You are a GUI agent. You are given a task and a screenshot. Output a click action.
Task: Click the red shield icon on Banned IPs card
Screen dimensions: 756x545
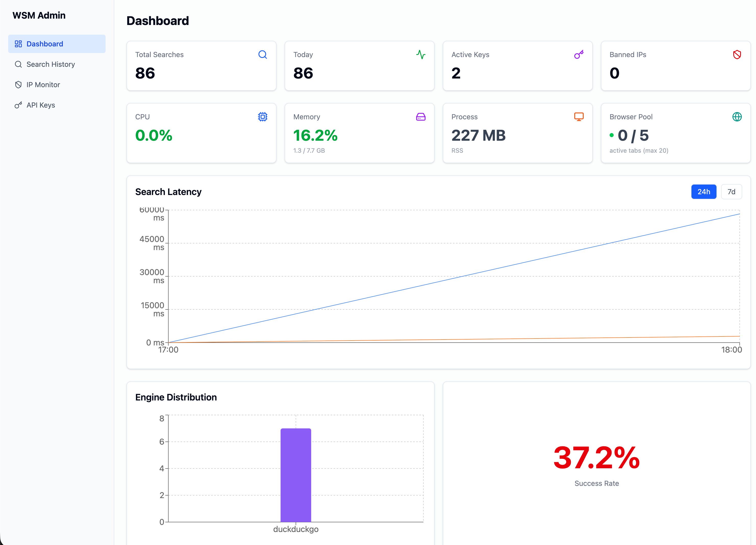[x=737, y=55]
